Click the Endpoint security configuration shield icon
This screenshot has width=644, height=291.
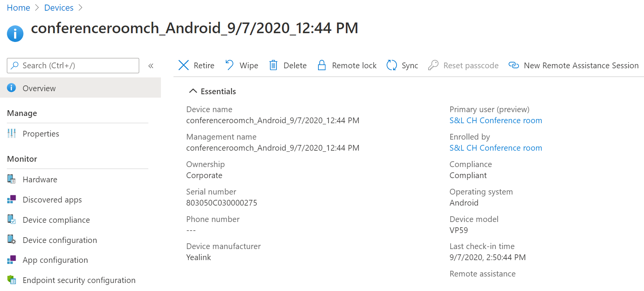click(11, 280)
